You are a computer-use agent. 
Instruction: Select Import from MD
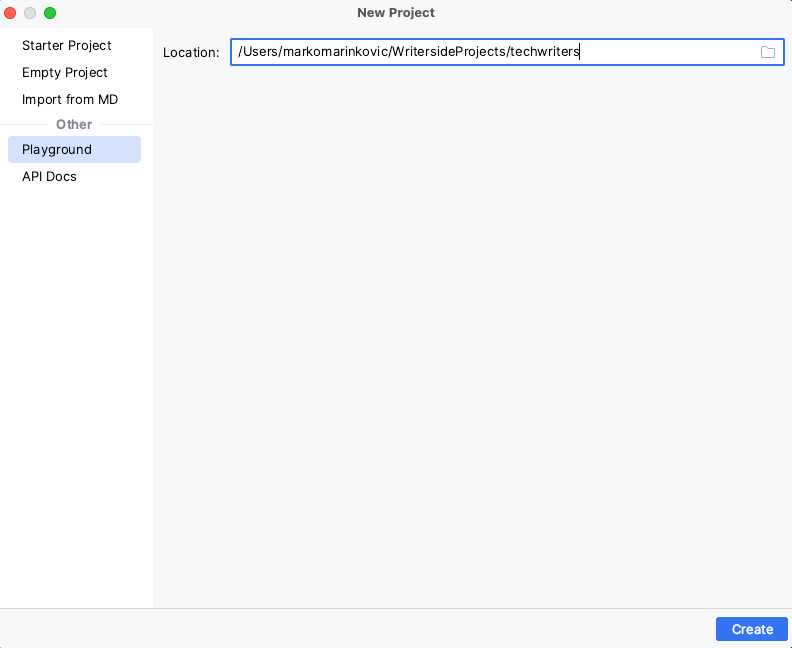pyautogui.click(x=70, y=100)
